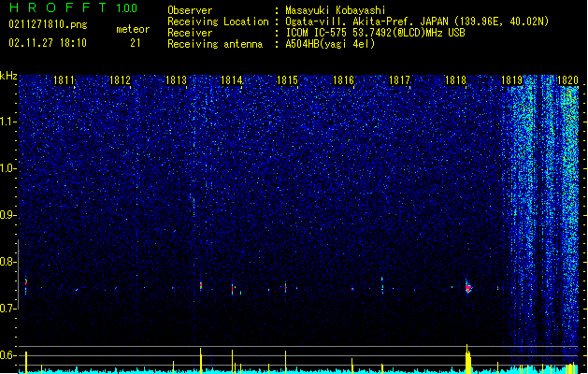Click the 1813 time marker
Screen dimensions: 588x374
[x=176, y=80]
